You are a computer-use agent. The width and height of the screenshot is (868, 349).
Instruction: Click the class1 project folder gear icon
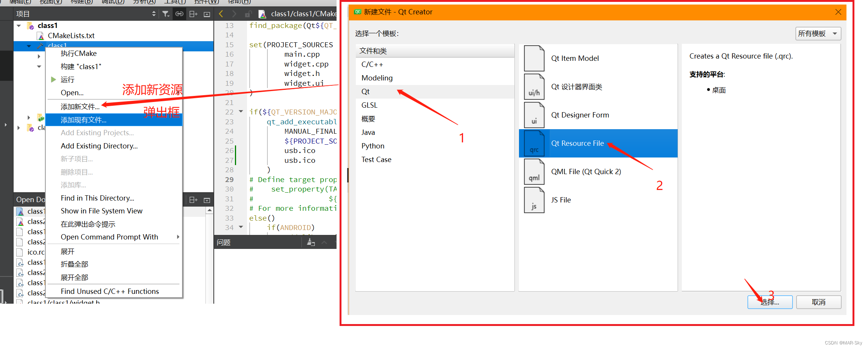31,26
